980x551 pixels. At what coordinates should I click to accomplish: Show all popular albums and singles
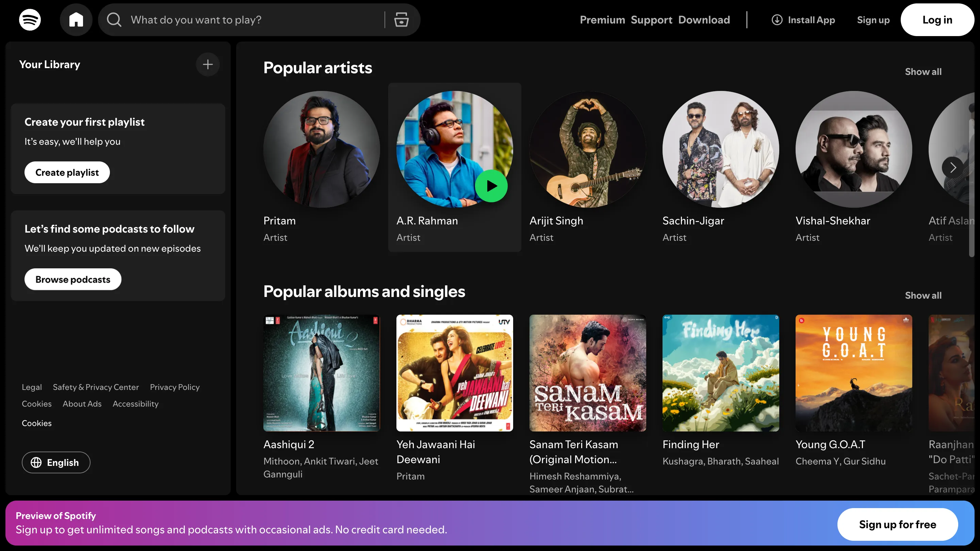pos(923,296)
